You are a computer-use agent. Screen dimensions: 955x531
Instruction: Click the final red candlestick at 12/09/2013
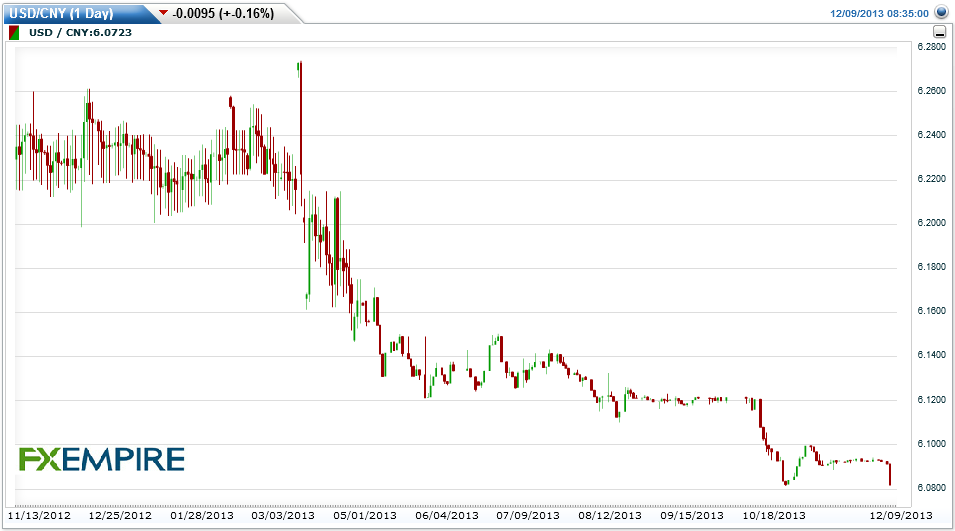[x=890, y=474]
